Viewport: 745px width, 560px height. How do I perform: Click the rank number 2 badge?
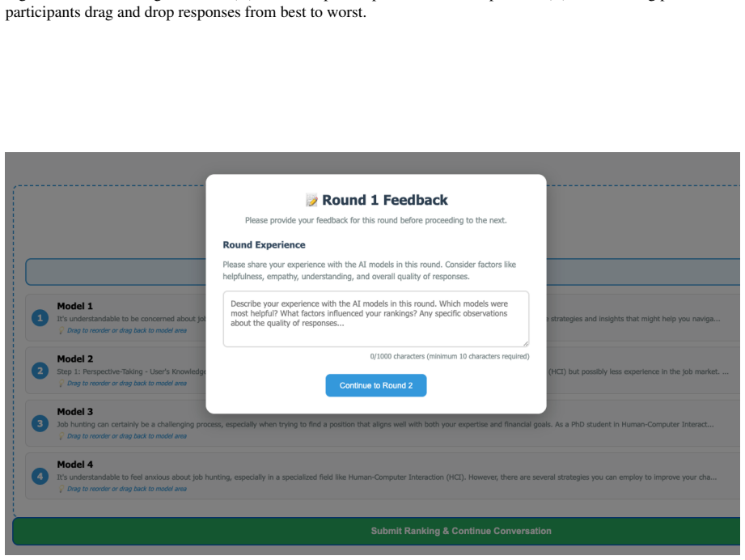click(40, 371)
